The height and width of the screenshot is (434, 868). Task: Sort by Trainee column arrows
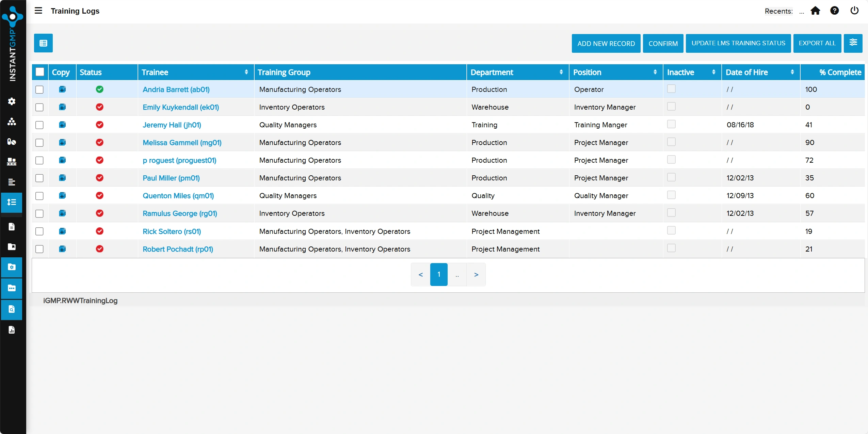[x=246, y=72]
